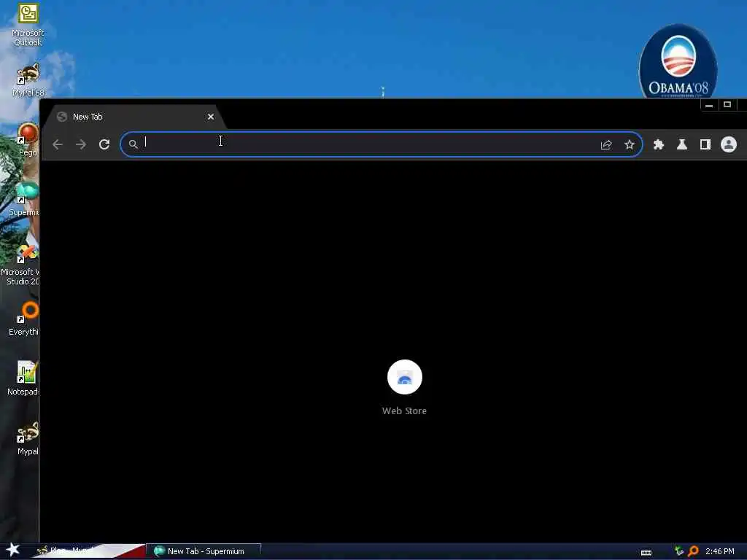Click the forward navigation arrow
Image resolution: width=747 pixels, height=560 pixels.
(x=81, y=144)
